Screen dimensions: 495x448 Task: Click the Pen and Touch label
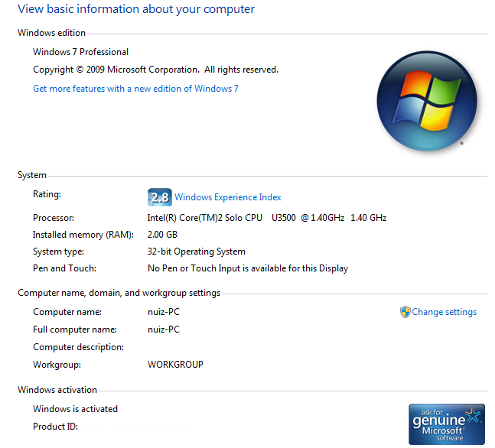click(64, 268)
